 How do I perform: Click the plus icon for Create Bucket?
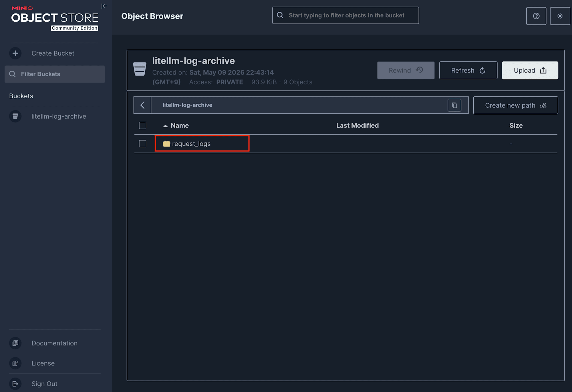(x=15, y=53)
